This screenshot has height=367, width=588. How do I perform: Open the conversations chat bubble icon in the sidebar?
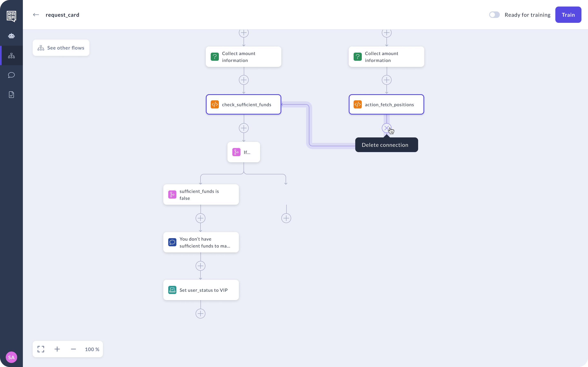(11, 75)
